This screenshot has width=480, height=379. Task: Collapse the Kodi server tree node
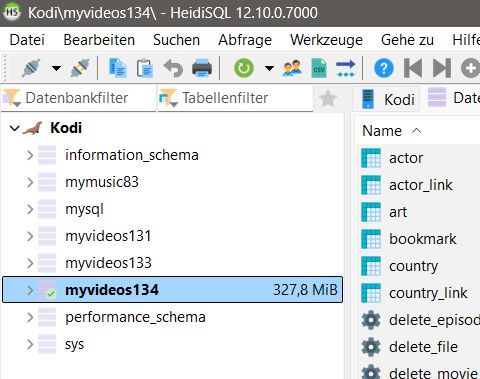click(x=15, y=128)
